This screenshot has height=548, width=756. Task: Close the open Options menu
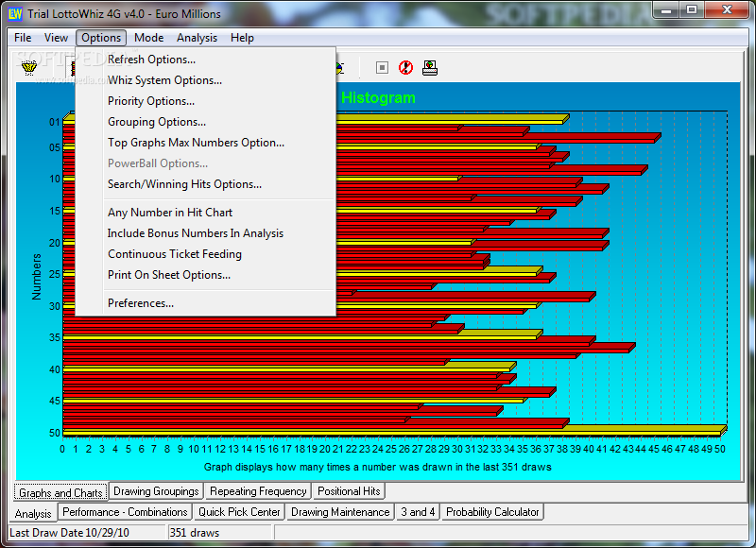[101, 38]
